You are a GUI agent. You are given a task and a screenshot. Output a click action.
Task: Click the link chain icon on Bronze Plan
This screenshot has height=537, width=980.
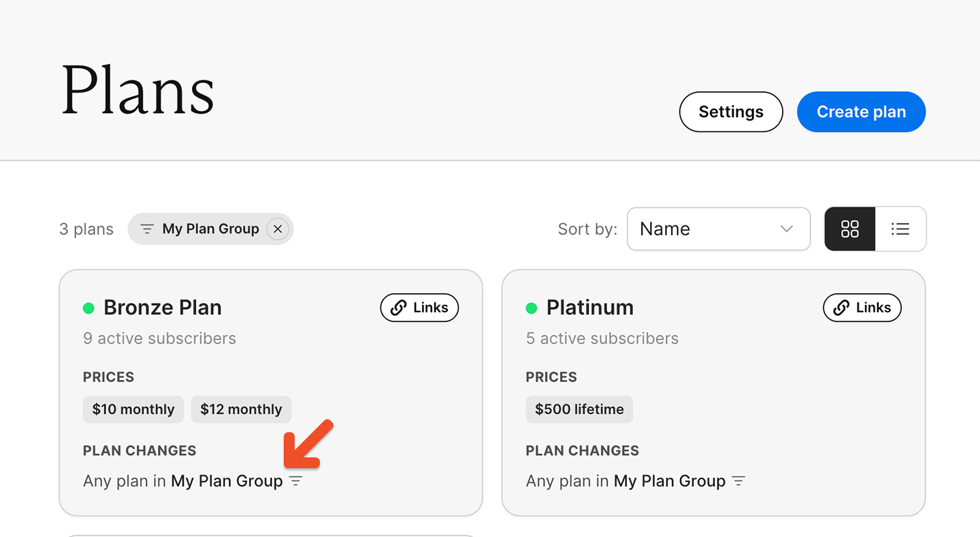398,308
